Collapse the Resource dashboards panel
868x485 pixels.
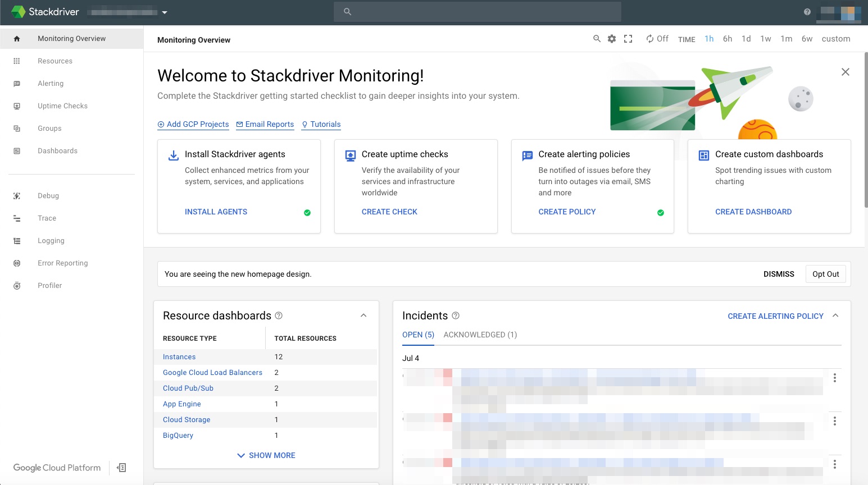click(x=363, y=315)
